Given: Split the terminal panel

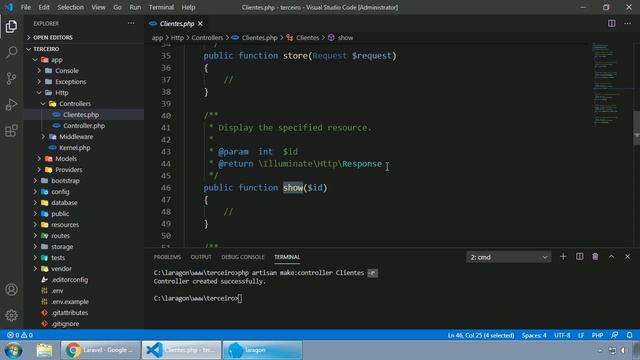Looking at the screenshot, I should coord(579,257).
